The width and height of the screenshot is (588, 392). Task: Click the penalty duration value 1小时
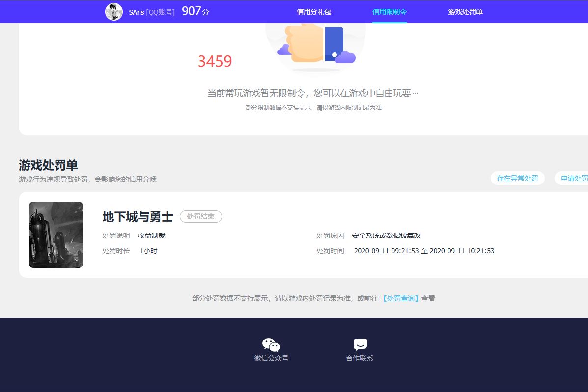(148, 251)
